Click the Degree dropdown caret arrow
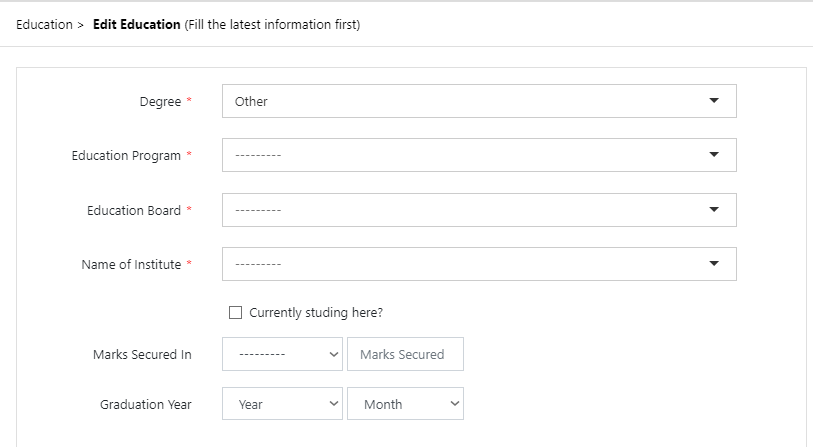Image resolution: width=813 pixels, height=447 pixels. [x=713, y=101]
